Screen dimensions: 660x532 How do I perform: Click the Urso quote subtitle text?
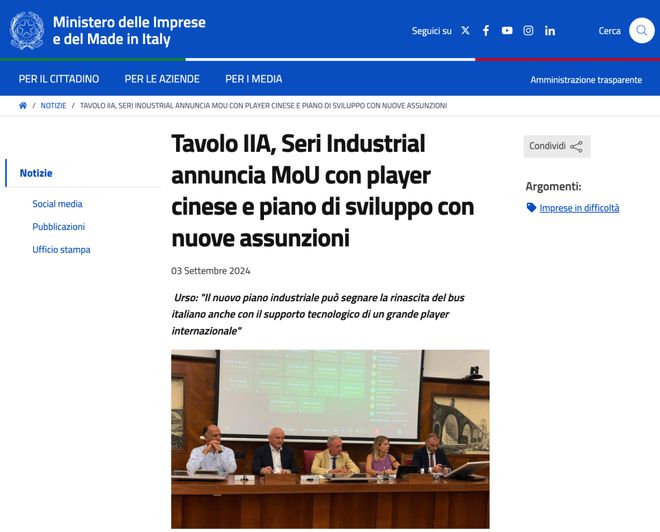[x=318, y=314]
